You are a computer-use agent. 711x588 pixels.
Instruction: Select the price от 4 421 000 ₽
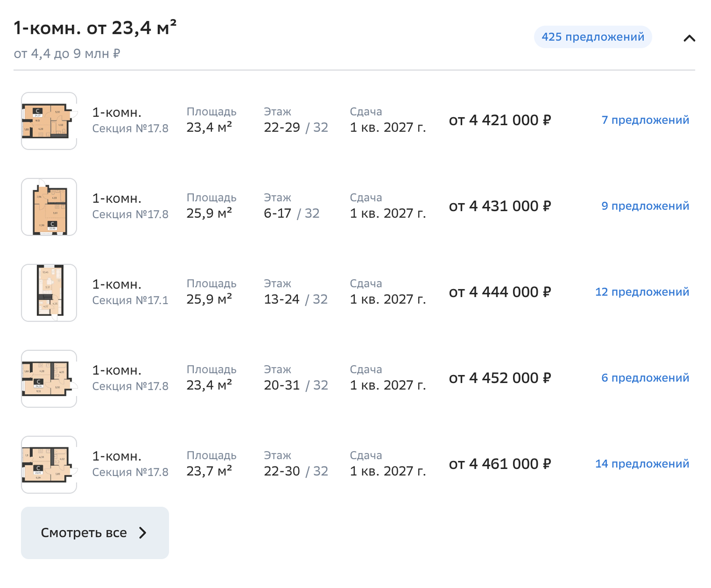[x=500, y=120]
